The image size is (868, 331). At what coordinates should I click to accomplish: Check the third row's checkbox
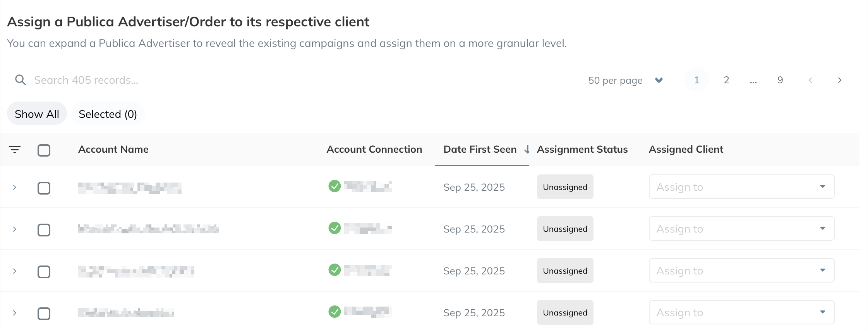point(44,272)
